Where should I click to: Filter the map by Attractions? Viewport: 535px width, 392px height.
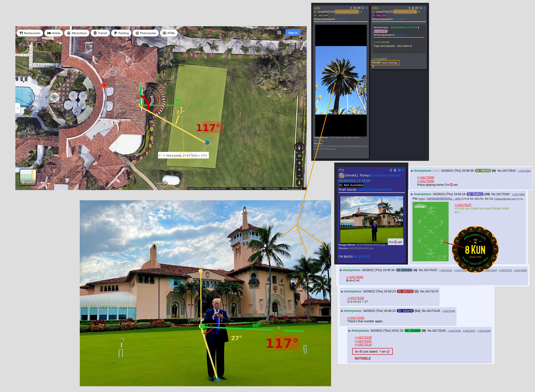pyautogui.click(x=77, y=33)
